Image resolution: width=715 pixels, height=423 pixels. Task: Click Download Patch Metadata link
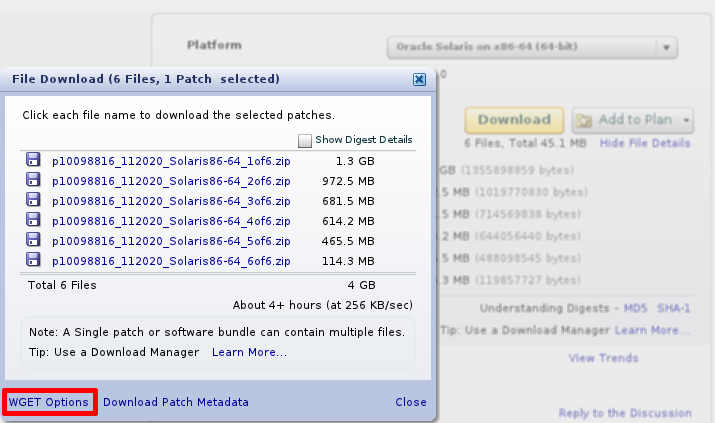point(176,402)
